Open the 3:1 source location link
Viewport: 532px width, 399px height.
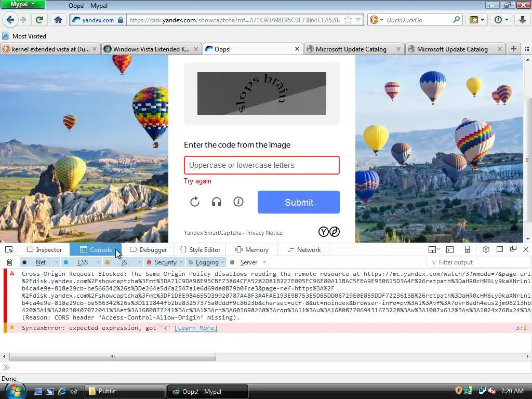(521, 328)
